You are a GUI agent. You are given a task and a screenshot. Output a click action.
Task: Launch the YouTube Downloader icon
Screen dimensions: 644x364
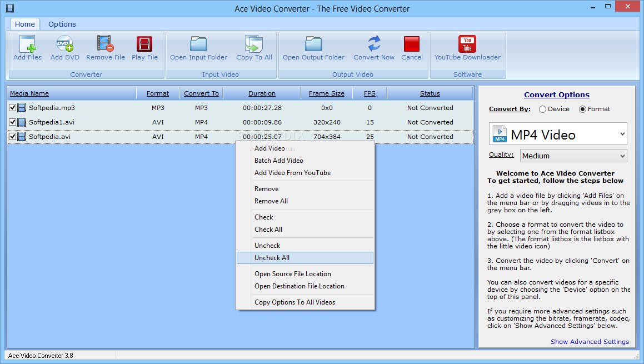point(467,44)
